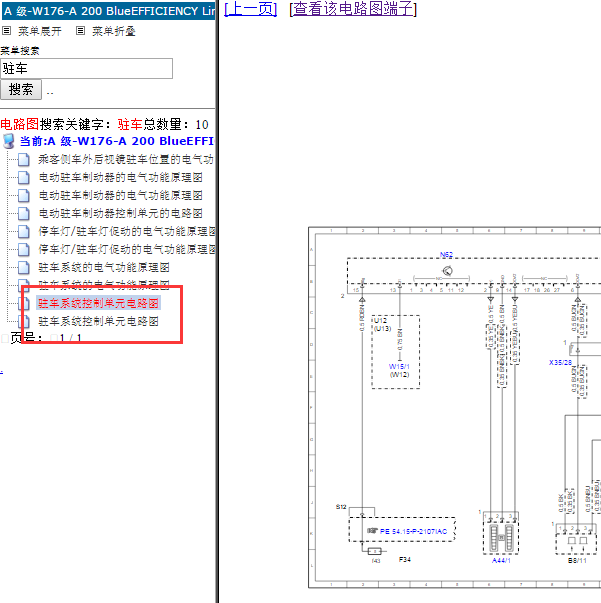Click document icon of second 停车灯/驻车灯促动 row

pyautogui.click(x=24, y=250)
